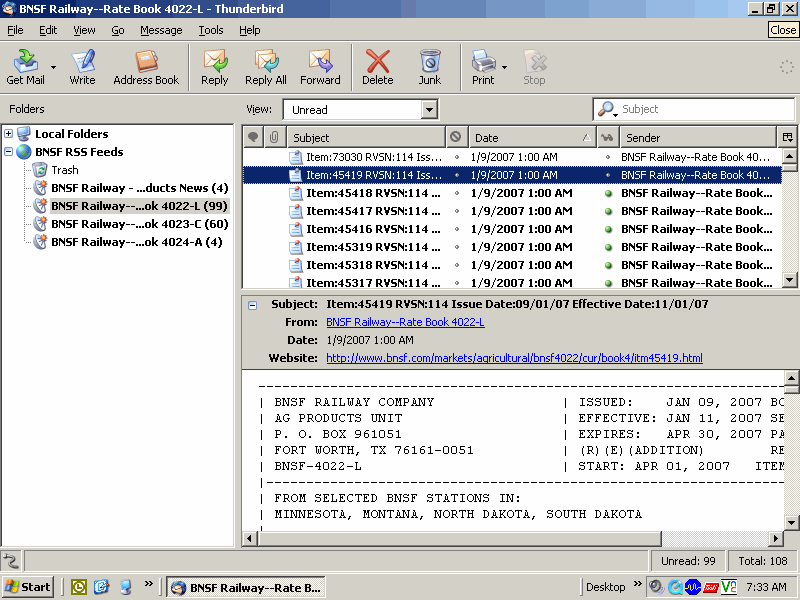Viewport: 800px width, 600px height.
Task: Toggle read status of Item:45319 message
Action: tap(608, 247)
